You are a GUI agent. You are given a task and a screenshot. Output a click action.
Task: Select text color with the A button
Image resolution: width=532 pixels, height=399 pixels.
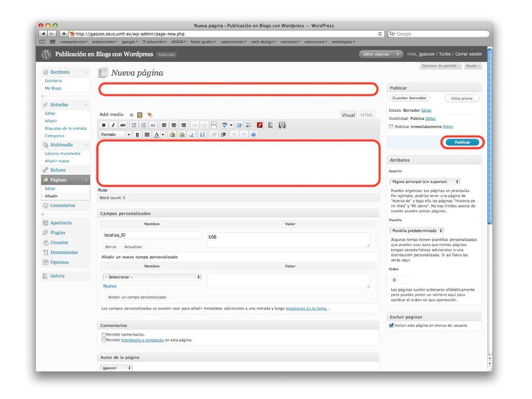156,135
